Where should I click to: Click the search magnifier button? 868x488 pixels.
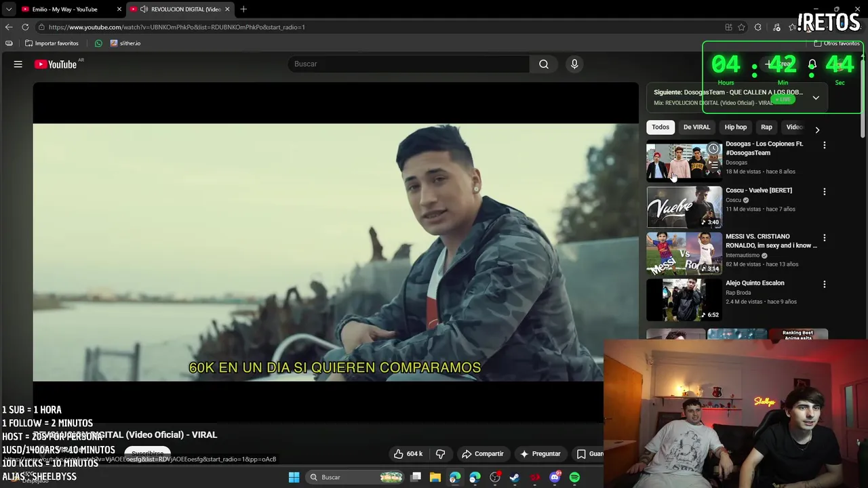pyautogui.click(x=544, y=64)
